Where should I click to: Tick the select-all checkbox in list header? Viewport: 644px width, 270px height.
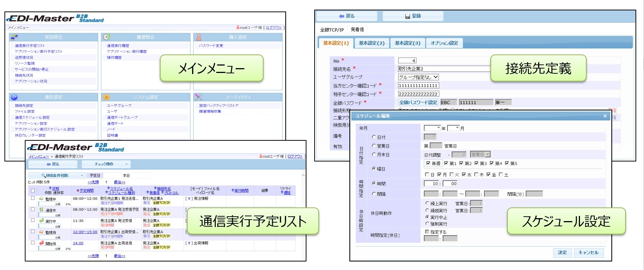[x=33, y=191]
